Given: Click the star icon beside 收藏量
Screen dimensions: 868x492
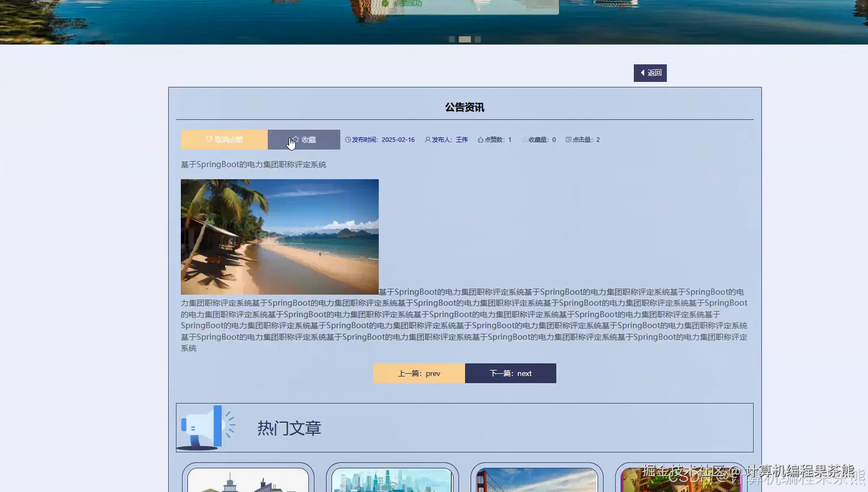Looking at the screenshot, I should (524, 140).
